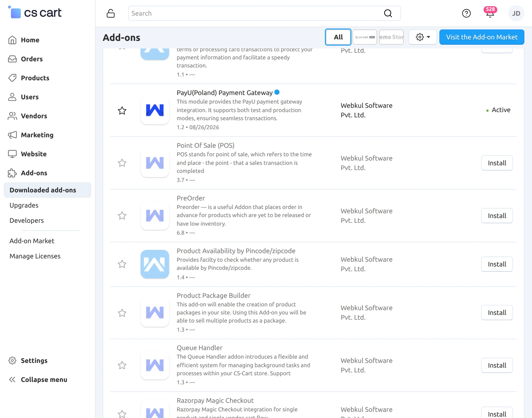This screenshot has height=418, width=532.
Task: Favorite the PayU(Poland) Payment Gateway add-on
Action: coord(122,111)
